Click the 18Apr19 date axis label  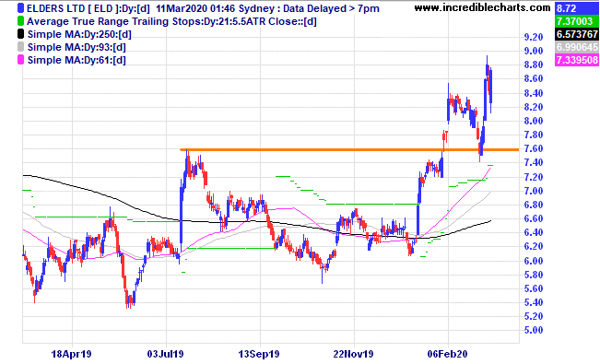click(72, 354)
